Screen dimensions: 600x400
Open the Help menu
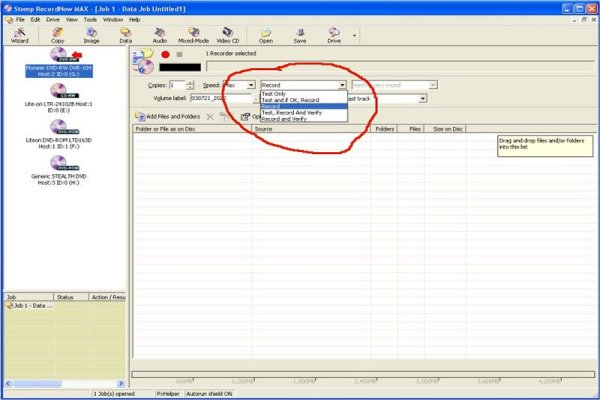pos(134,20)
